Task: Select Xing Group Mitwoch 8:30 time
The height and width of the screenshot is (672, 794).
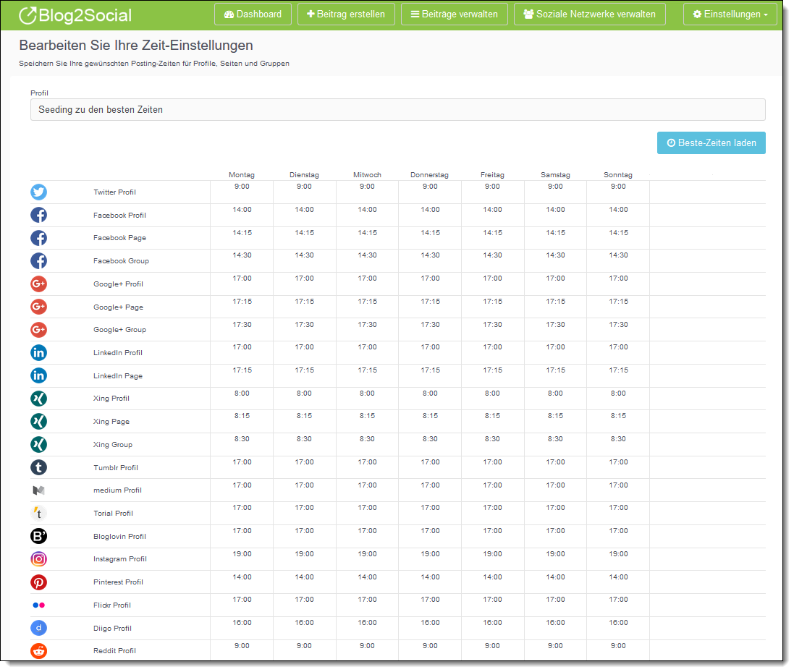Action: pyautogui.click(x=367, y=439)
